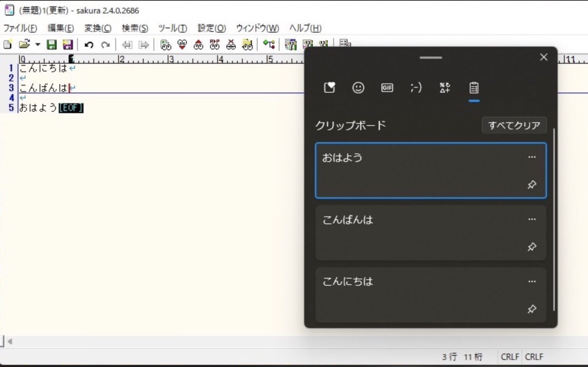Expand the recent files dropdown arrow
This screenshot has height=367, width=588.
[x=38, y=44]
